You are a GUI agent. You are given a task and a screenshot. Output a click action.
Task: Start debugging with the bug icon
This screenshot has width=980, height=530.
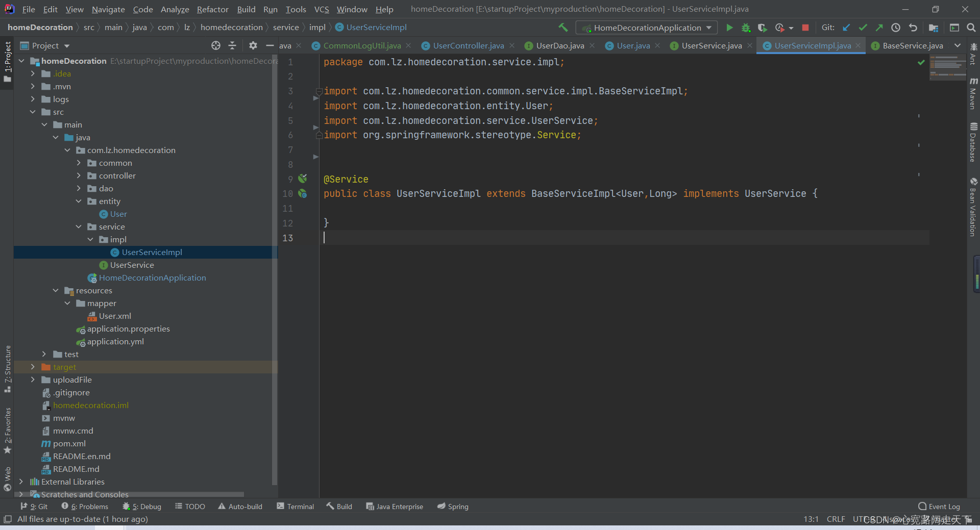(746, 28)
